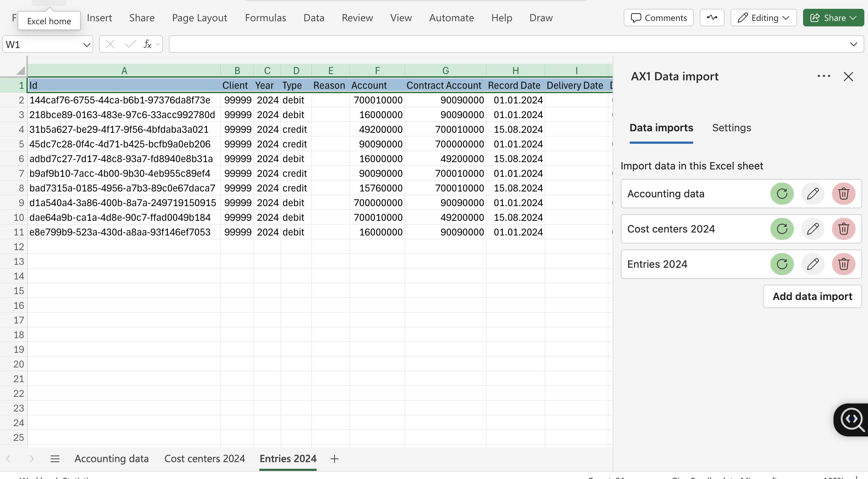Click Contract Account 700000000 in row 5

pyautogui.click(x=445, y=144)
